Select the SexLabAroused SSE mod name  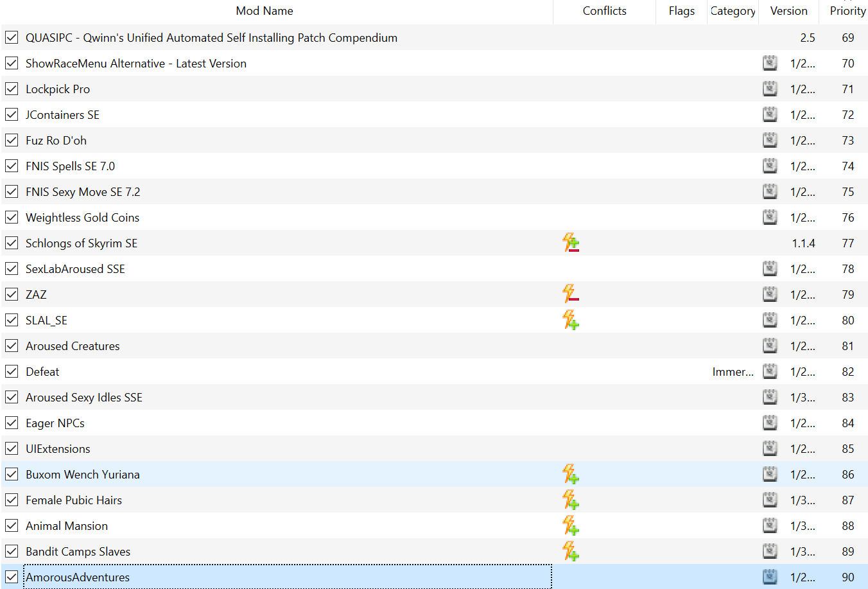[75, 269]
